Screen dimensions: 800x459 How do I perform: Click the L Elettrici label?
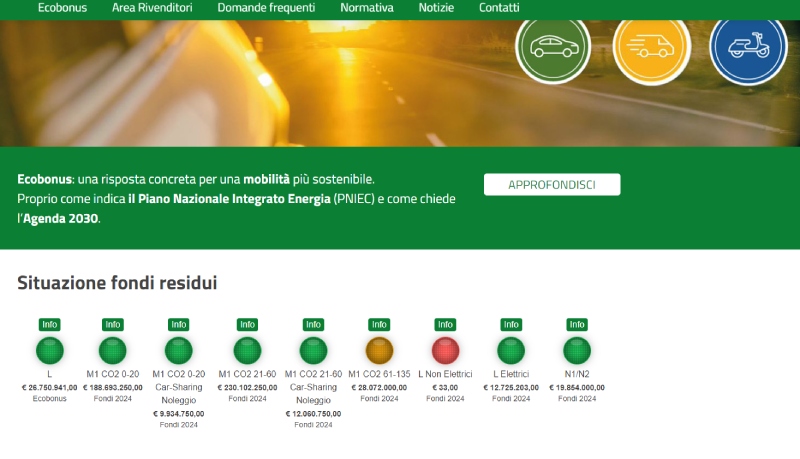(x=511, y=374)
